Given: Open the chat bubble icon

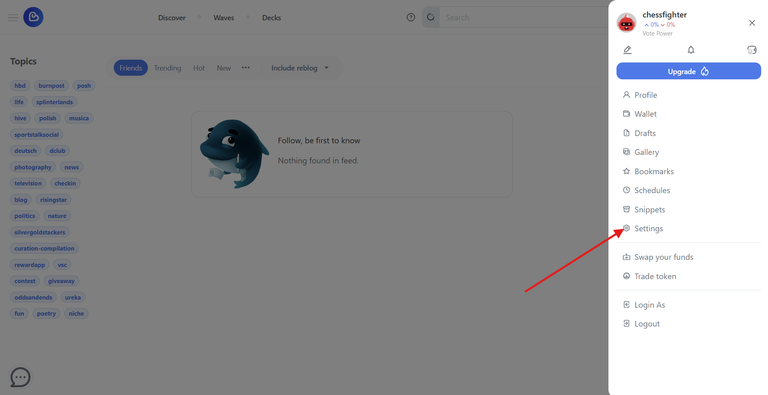Looking at the screenshot, I should tap(20, 377).
